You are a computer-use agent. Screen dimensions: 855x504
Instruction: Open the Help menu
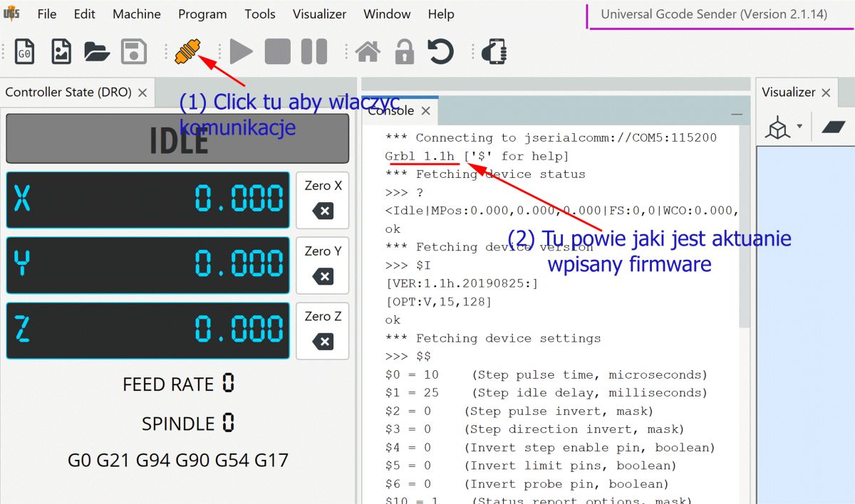(x=441, y=14)
